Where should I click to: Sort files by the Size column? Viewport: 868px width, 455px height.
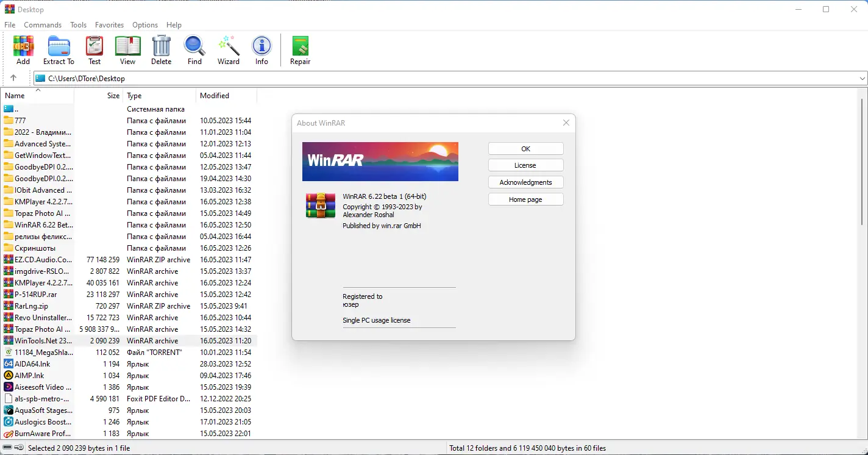[98, 96]
